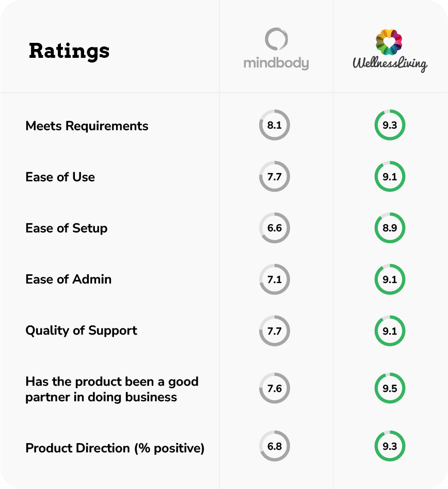Click WellnessLiving's 9.5 good partner rating circle
This screenshot has width=448, height=489.
pos(390,388)
